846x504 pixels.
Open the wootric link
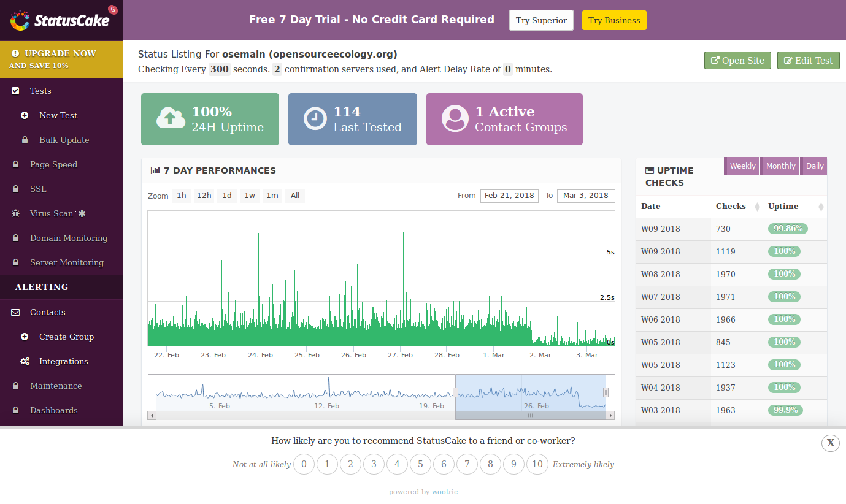pos(445,492)
